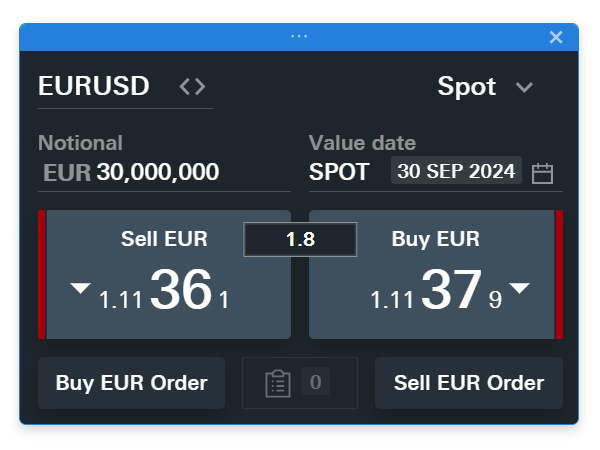Click the notional amount field 30,000,000
This screenshot has width=600, height=450.
[x=158, y=173]
